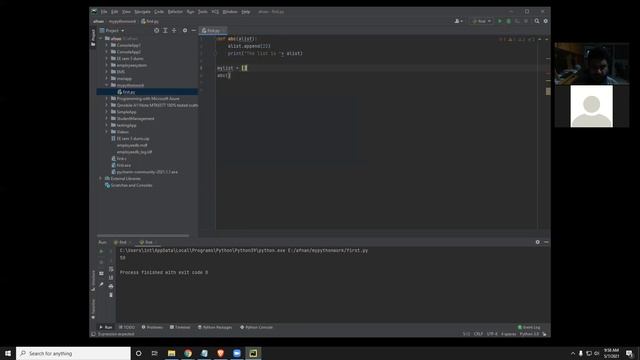Open the Window menu
Image resolution: width=640 pixels, height=360 pixels.
click(x=230, y=12)
